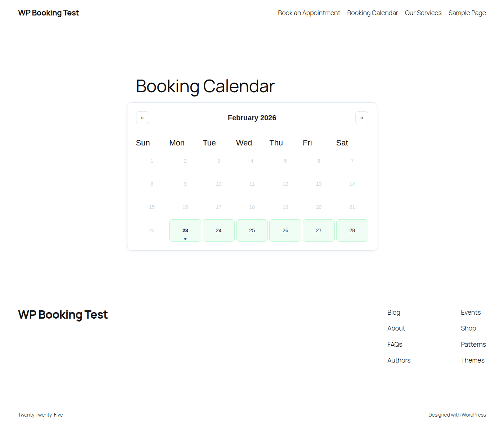
Task: Open the Patterns footer link
Action: (473, 344)
